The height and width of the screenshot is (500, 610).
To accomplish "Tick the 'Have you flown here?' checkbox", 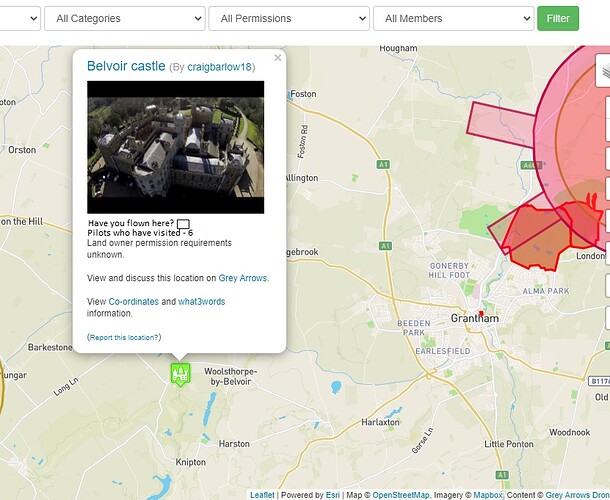I will pyautogui.click(x=183, y=223).
